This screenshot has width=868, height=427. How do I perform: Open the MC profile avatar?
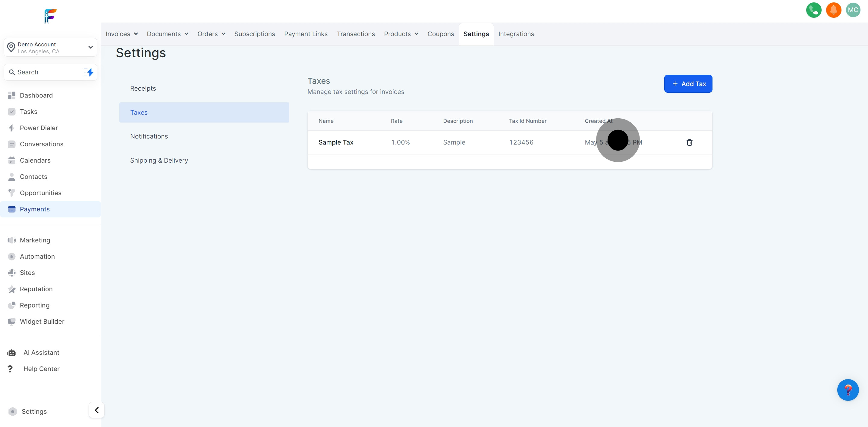click(x=853, y=10)
